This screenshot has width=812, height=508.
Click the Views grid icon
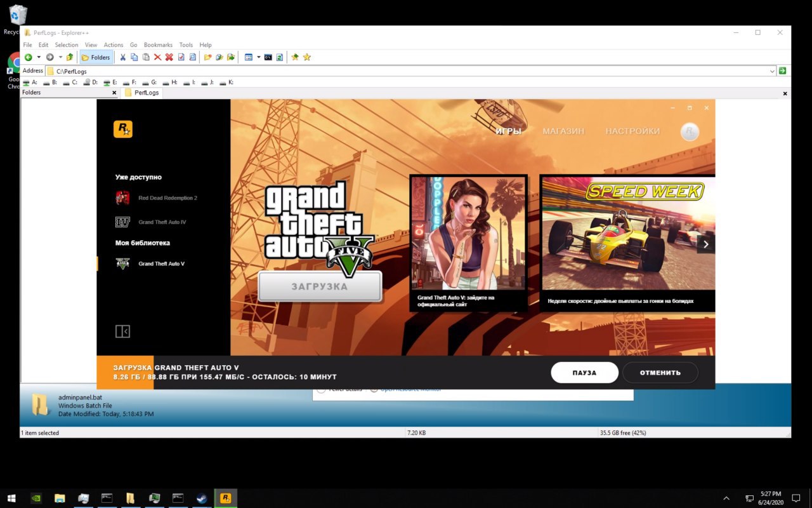249,57
